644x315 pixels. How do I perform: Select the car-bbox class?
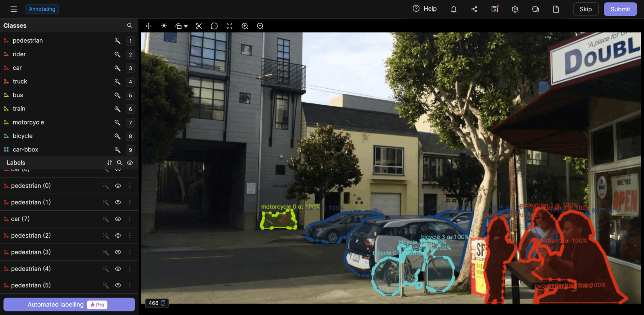pos(25,149)
